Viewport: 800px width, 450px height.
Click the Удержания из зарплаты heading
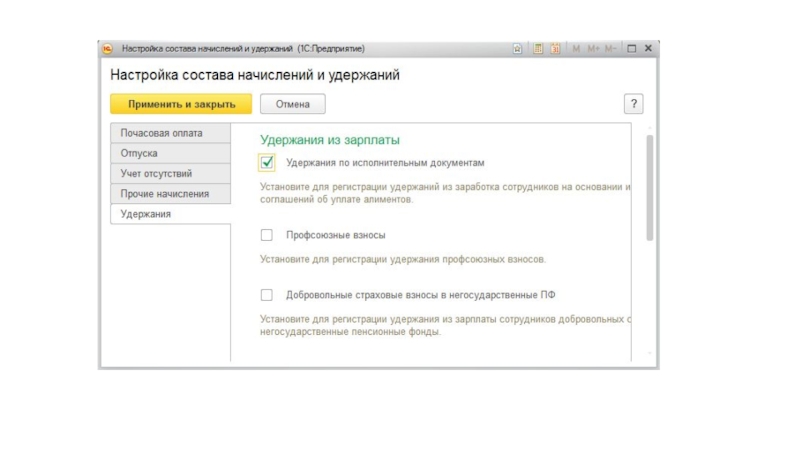pyautogui.click(x=330, y=140)
